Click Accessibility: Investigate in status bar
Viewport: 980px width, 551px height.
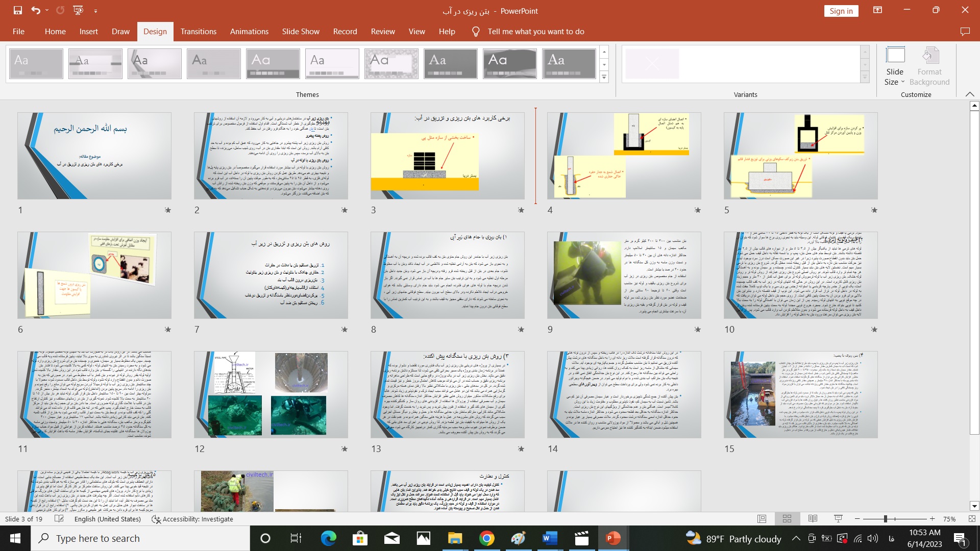192,519
